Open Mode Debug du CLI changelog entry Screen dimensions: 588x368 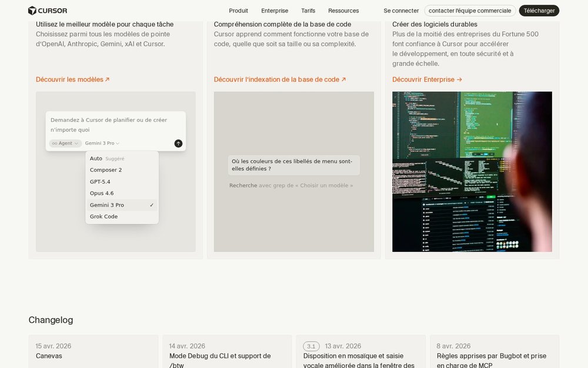[x=227, y=352]
